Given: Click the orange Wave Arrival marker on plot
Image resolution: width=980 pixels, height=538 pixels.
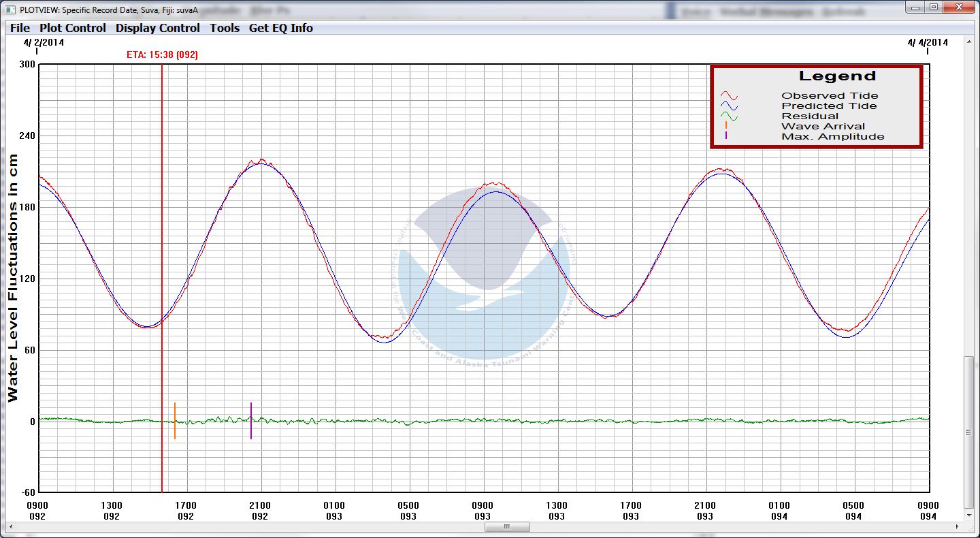Looking at the screenshot, I should point(175,421).
